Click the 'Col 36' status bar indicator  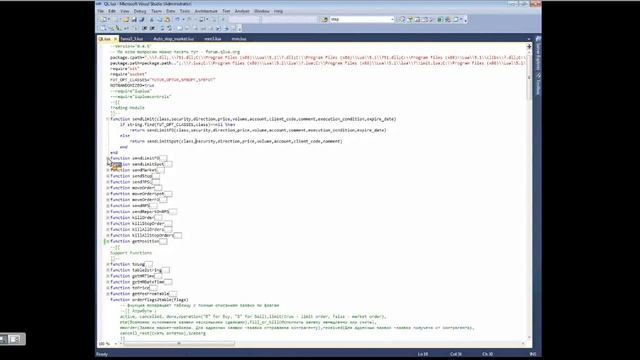point(456,354)
